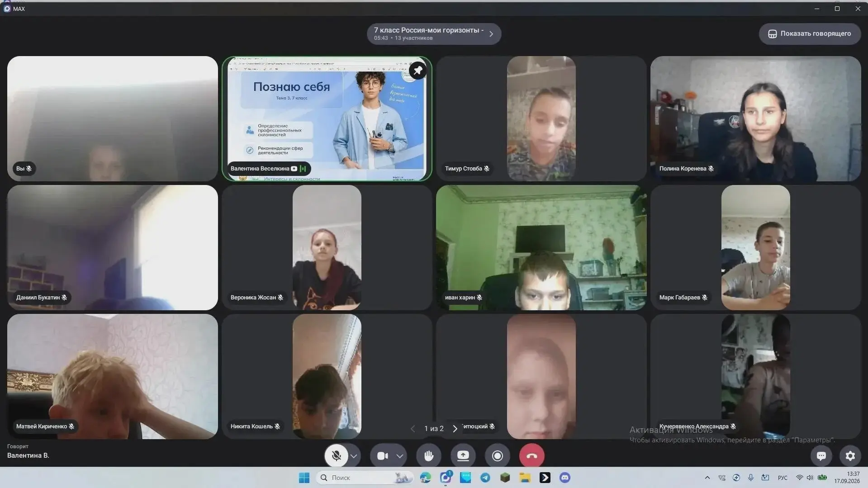Toggle your camera on or off
The width and height of the screenshot is (868, 488).
[383, 456]
